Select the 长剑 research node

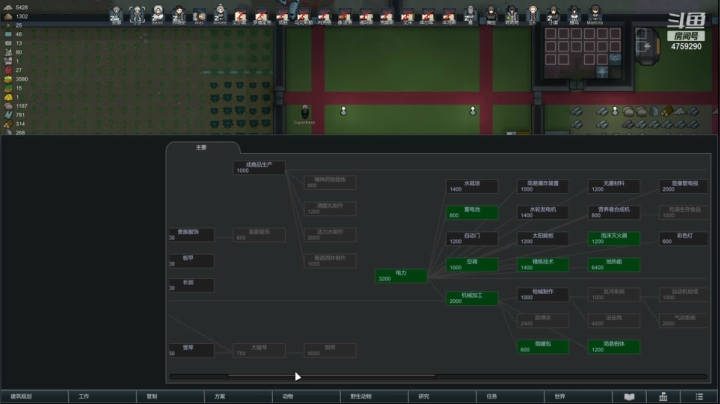click(x=191, y=285)
